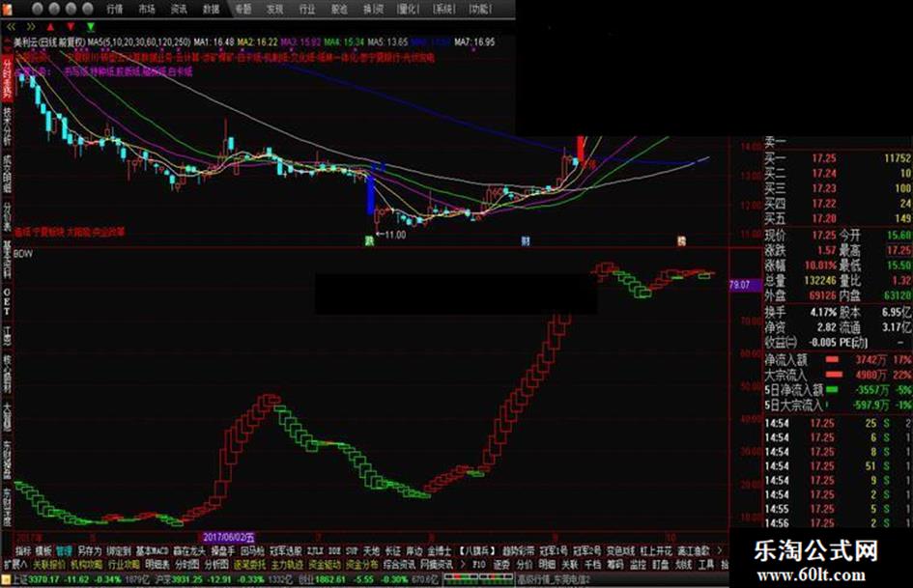The height and width of the screenshot is (588, 913).
Task: Open the F10 company info button
Action: [478, 565]
